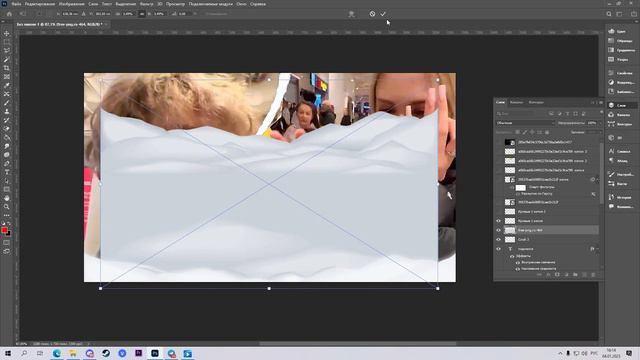Viewport: 640px width, 360px height.
Task: Open the Справка menu
Action: coord(258,4)
